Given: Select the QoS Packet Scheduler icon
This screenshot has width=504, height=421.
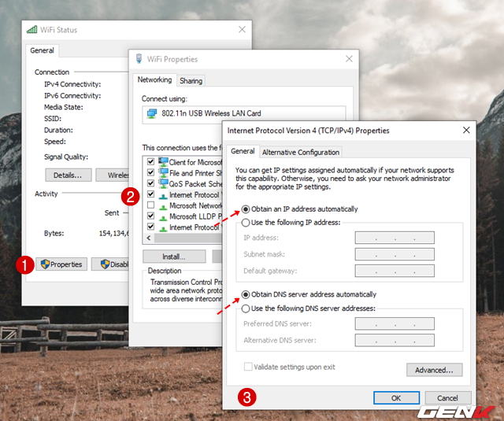Looking at the screenshot, I should click(163, 183).
